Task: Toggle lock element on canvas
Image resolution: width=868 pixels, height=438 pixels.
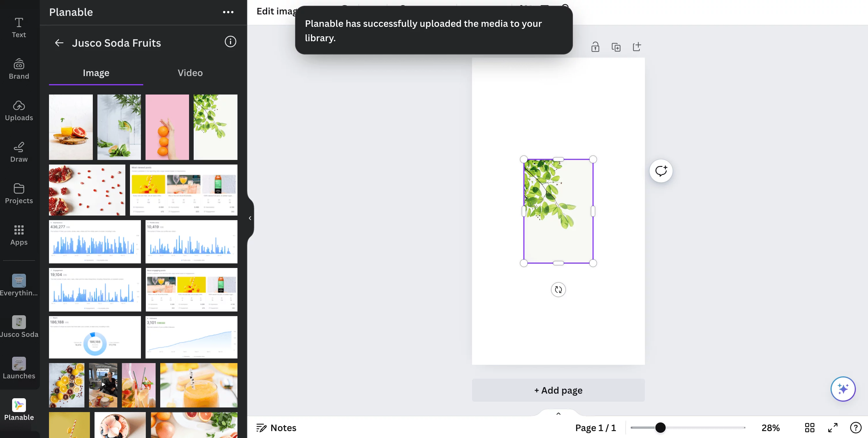Action: (595, 46)
